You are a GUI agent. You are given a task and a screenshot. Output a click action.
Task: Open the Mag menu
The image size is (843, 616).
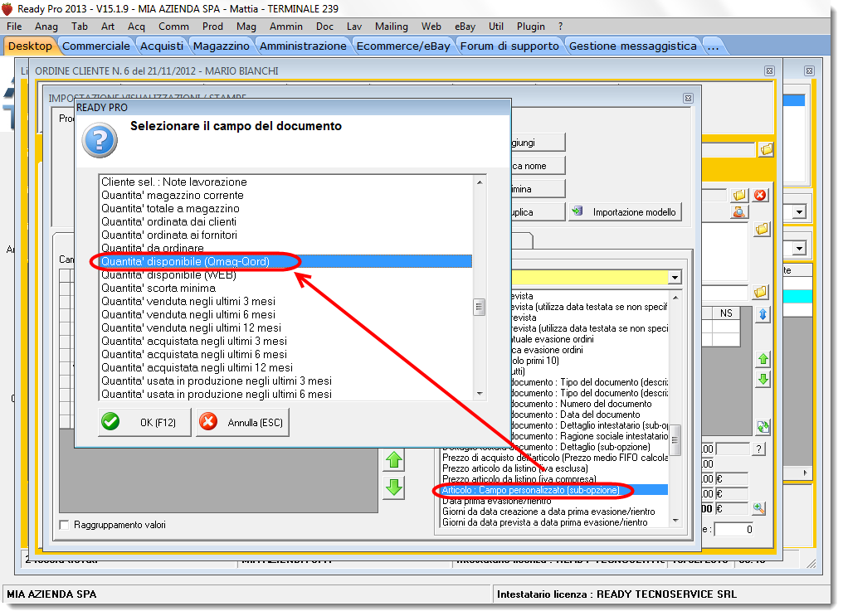coord(246,27)
